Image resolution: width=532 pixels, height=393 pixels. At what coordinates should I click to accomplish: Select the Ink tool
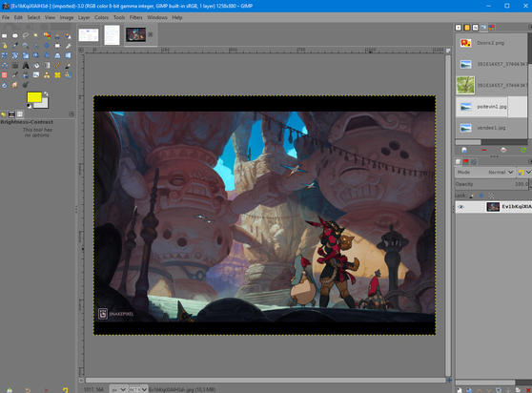tap(26, 75)
